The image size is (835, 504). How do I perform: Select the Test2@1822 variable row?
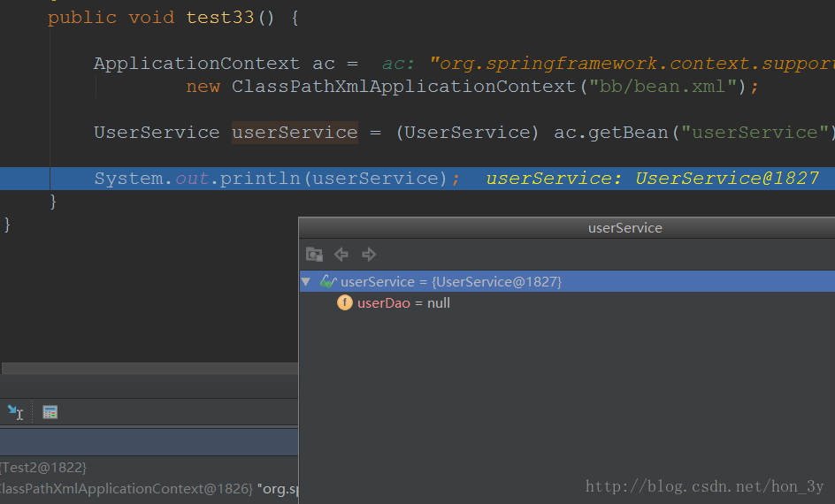(x=149, y=467)
